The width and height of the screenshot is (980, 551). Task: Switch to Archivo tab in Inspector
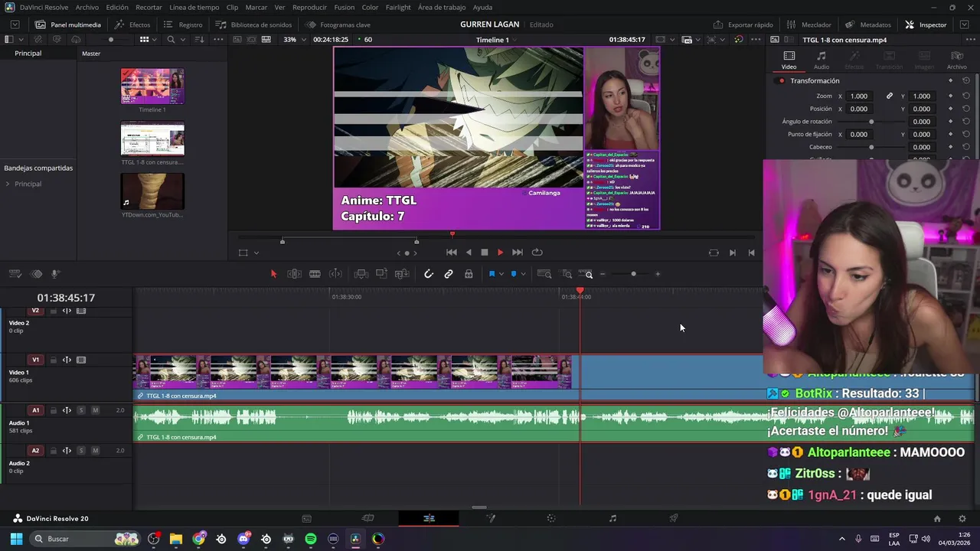(x=956, y=60)
